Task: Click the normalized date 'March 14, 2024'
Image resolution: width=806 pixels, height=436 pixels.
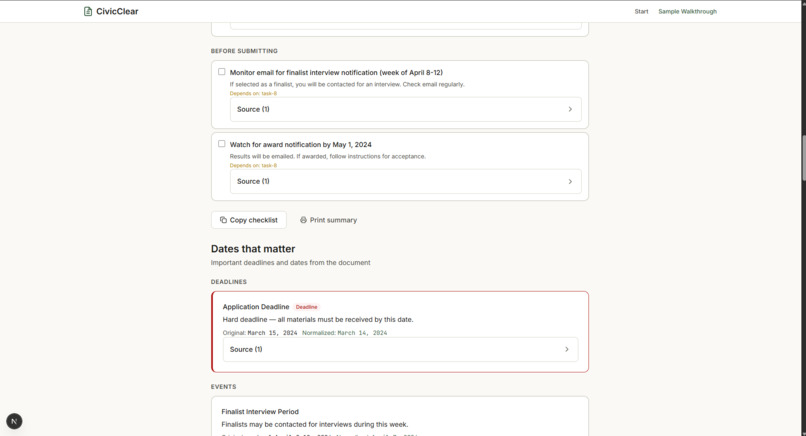Action: tap(362, 333)
